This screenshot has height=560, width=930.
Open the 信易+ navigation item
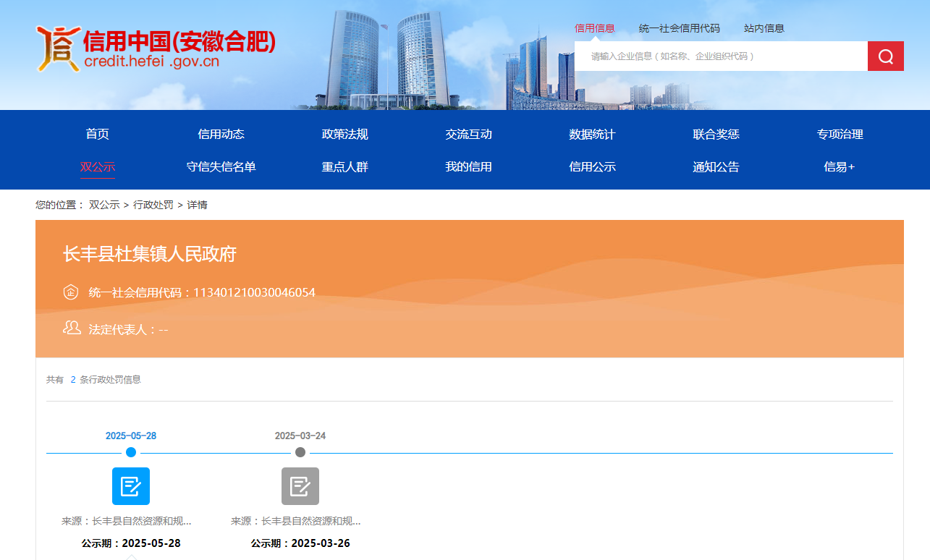point(840,167)
